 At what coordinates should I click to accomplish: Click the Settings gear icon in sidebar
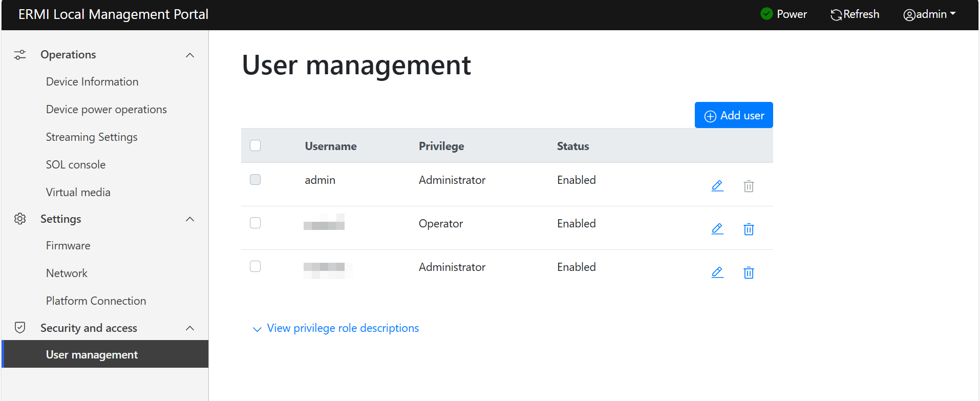point(20,219)
